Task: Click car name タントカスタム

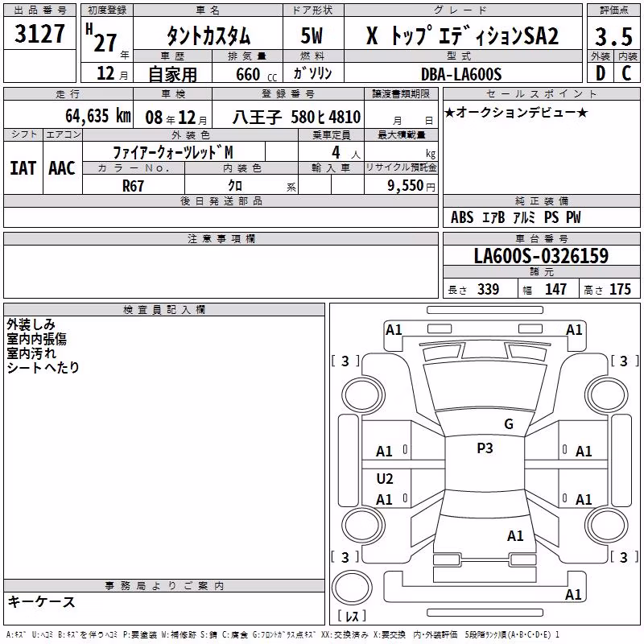Action: click(208, 35)
